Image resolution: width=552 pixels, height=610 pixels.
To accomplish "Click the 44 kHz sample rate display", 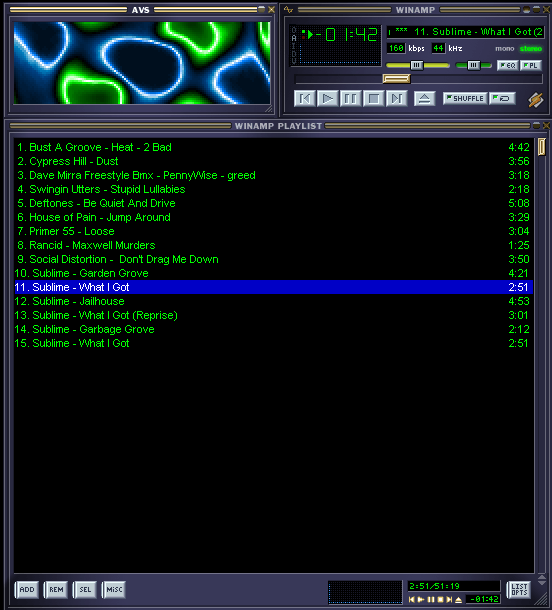I will [x=438, y=48].
